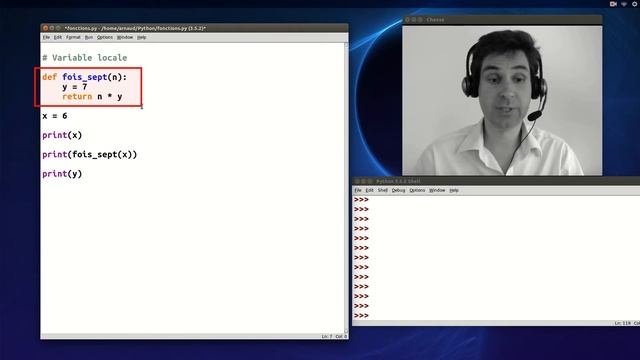640x360 pixels.
Task: Click the last prompt in Python Shell
Action: 361,316
